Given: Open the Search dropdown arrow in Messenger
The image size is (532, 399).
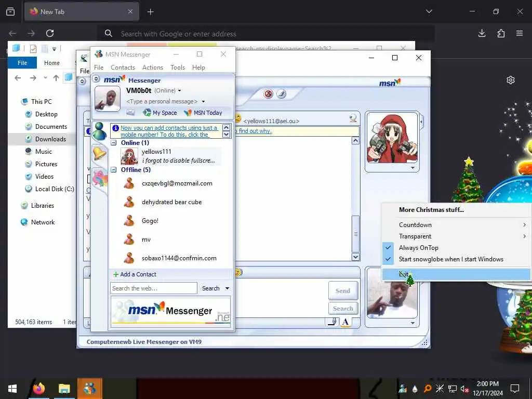Looking at the screenshot, I should pos(227,288).
